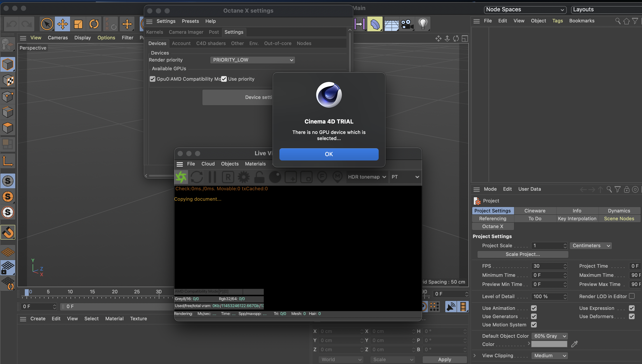Enable Render LOD in Editor checkbox
Viewport: 642px width, 364px height.
pos(632,296)
